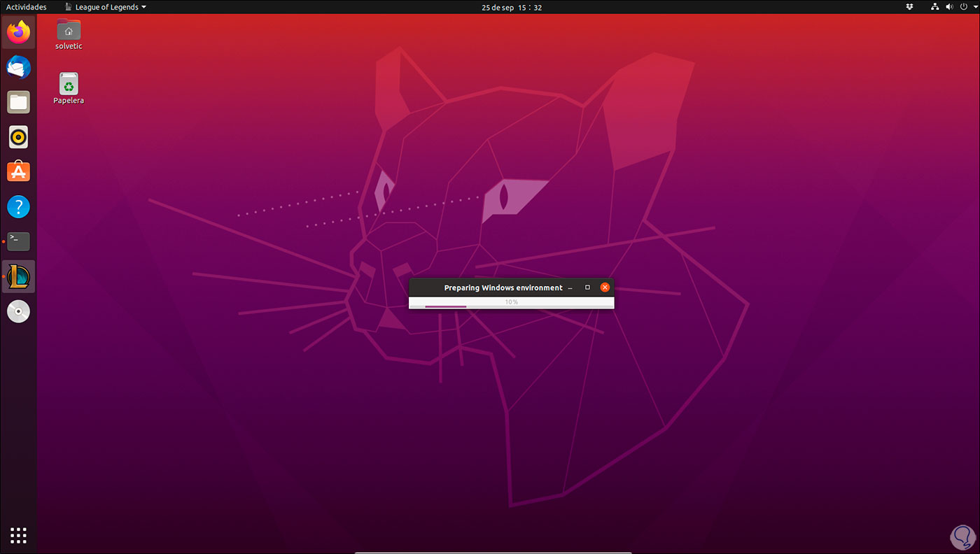Show applications grid

click(19, 536)
